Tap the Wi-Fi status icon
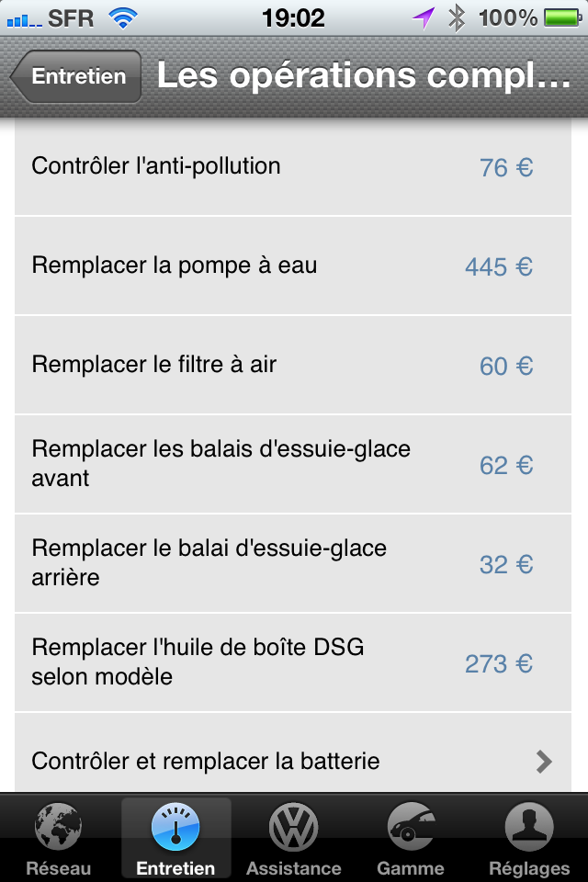 (123, 18)
